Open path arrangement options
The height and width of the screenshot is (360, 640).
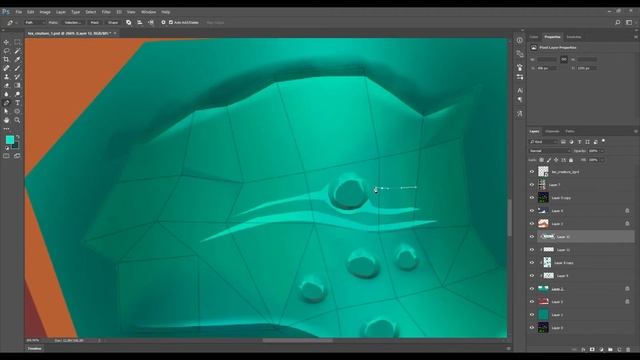[151, 22]
